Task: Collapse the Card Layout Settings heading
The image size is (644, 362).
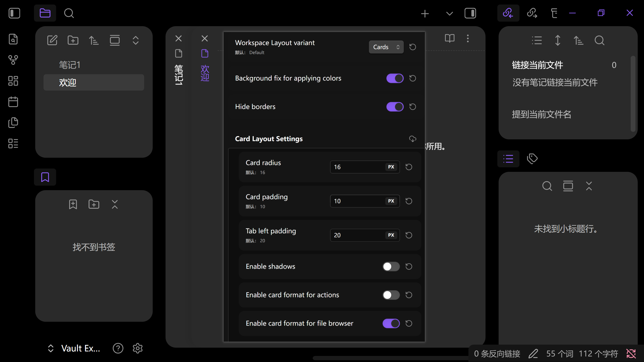Action: (269, 139)
